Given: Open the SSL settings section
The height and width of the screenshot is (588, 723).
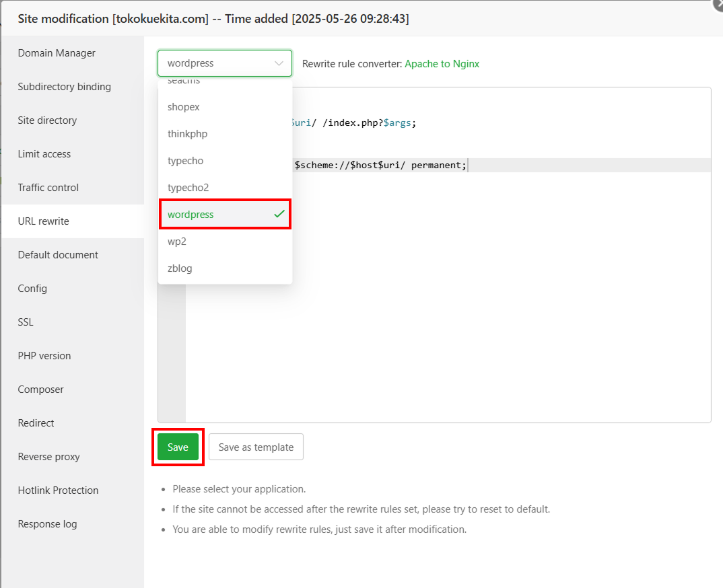Looking at the screenshot, I should coord(25,322).
